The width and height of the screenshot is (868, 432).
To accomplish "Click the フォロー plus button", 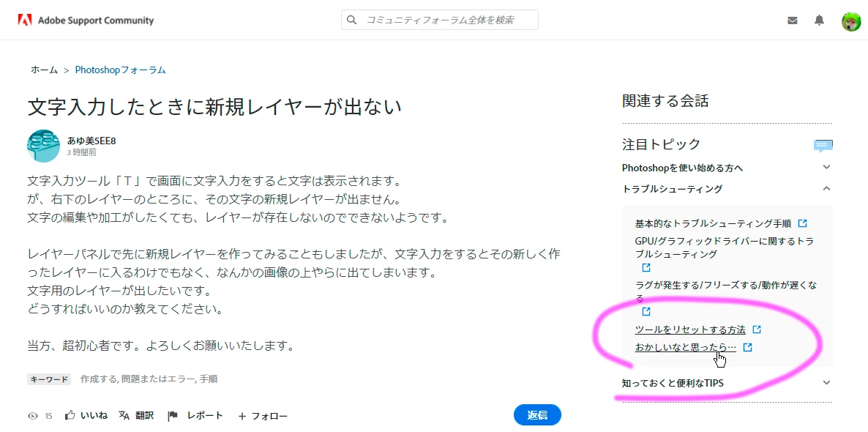I will pos(263,416).
